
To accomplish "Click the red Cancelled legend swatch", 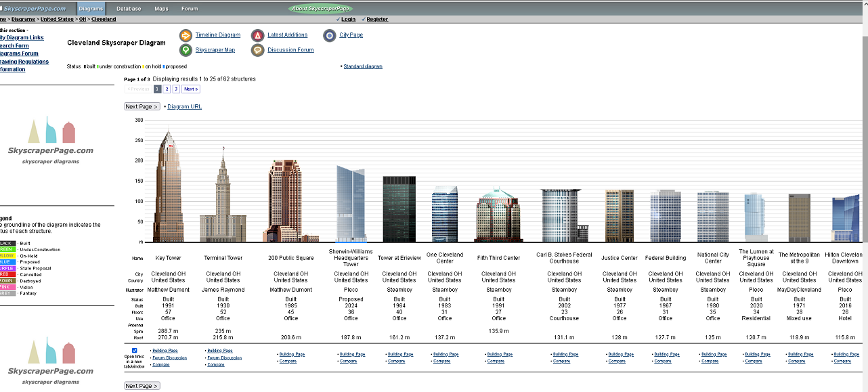I will tap(6, 274).
